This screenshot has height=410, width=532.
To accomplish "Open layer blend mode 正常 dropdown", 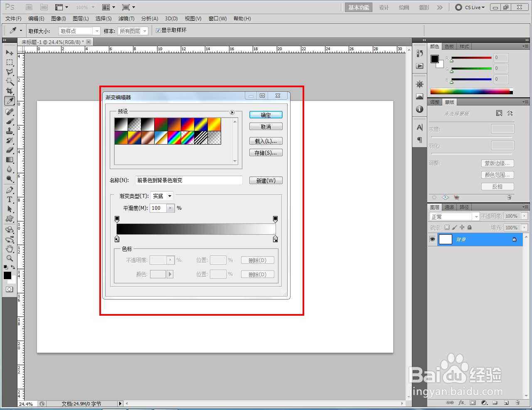I will [454, 216].
